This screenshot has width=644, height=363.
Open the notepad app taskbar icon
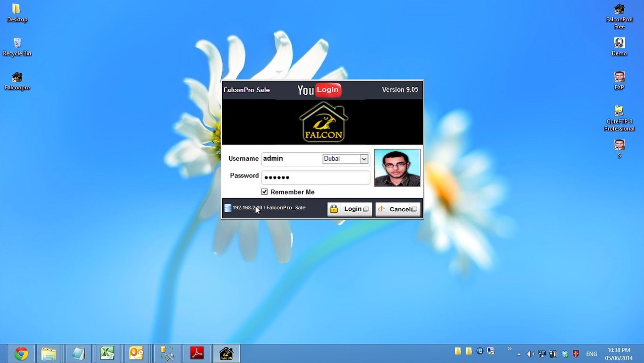(78, 353)
